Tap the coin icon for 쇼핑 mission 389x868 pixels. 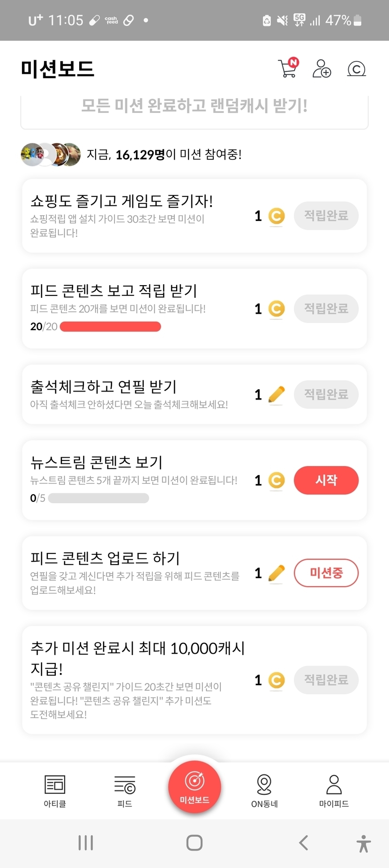tap(277, 216)
